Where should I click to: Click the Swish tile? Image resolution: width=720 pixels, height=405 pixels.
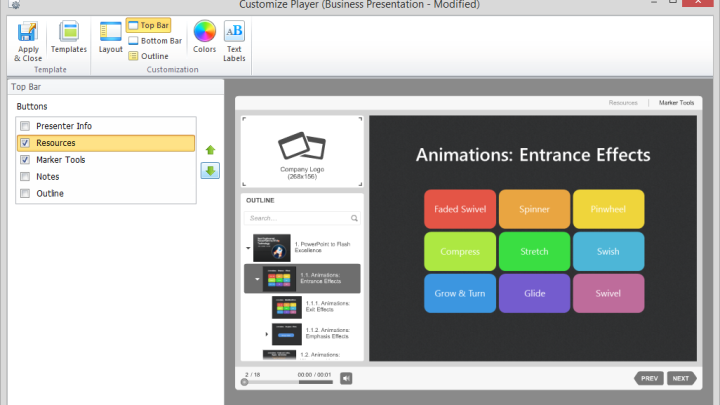(x=608, y=252)
